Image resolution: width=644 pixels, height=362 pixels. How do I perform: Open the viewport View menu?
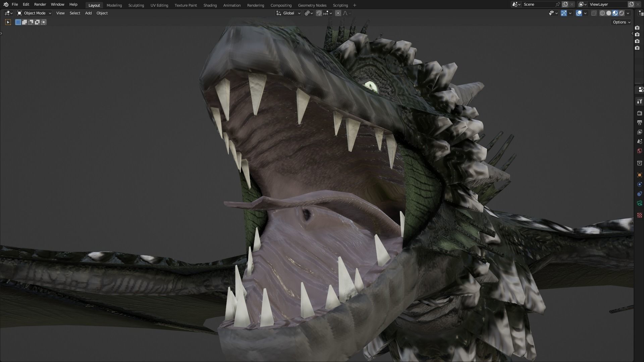click(x=60, y=13)
